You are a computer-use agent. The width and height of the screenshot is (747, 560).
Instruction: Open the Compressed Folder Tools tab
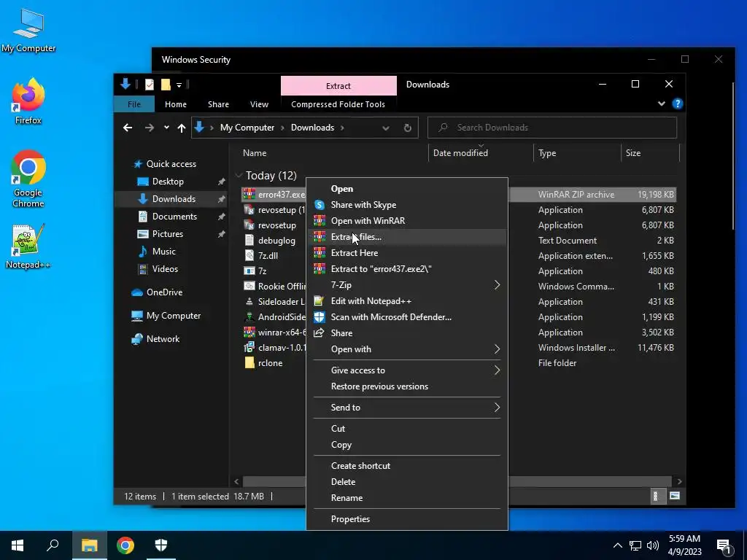(x=338, y=104)
